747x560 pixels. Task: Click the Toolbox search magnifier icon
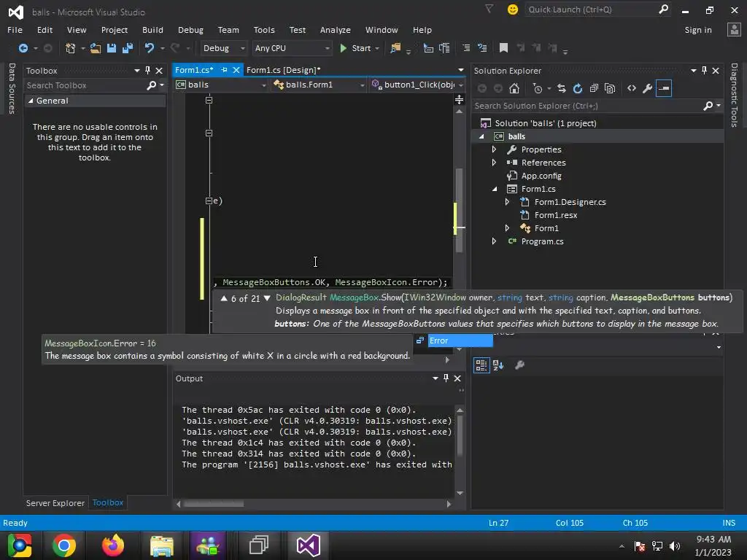[x=152, y=85]
